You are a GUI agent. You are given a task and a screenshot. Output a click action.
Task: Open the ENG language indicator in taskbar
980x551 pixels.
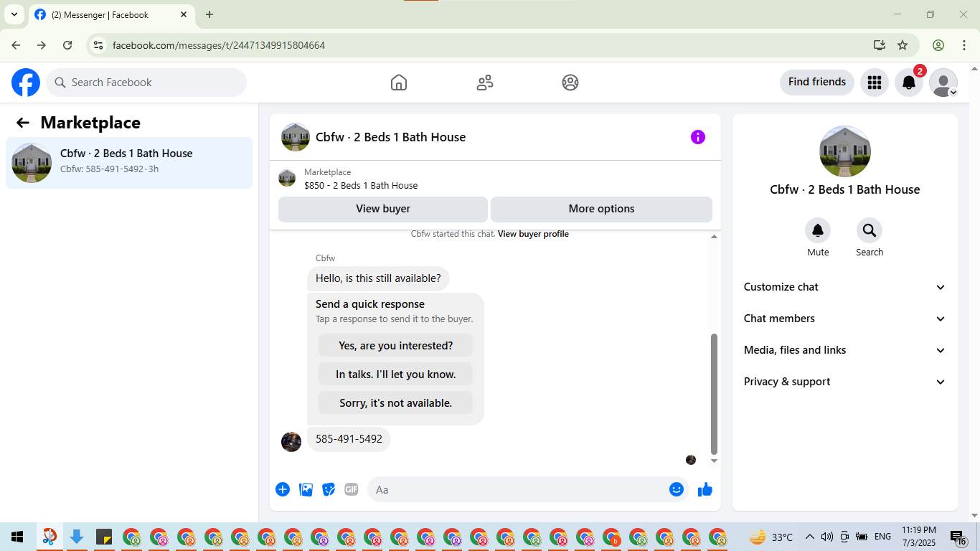click(x=882, y=537)
